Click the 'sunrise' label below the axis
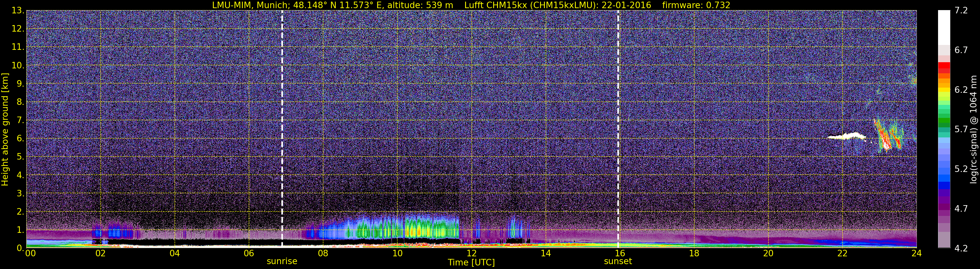The image size is (980, 269). [x=282, y=262]
